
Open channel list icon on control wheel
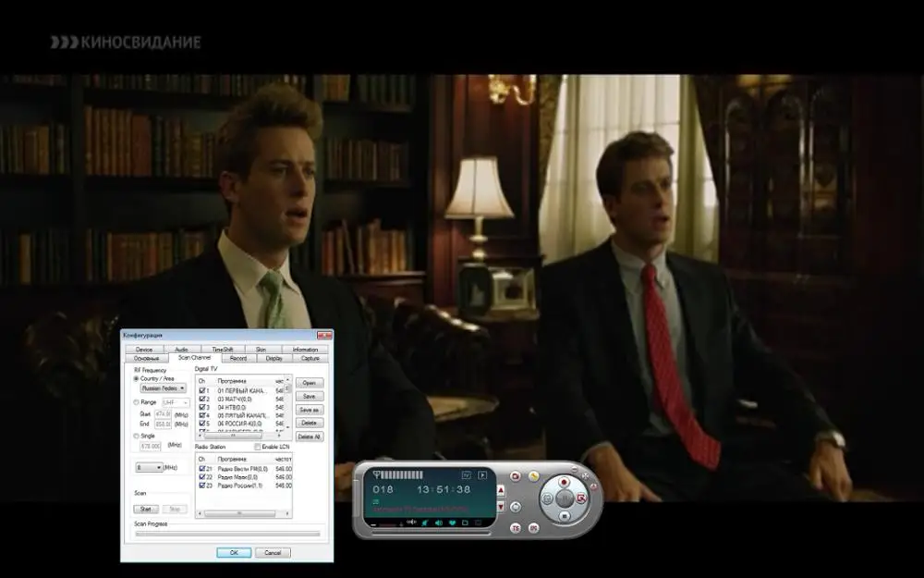coord(547,499)
